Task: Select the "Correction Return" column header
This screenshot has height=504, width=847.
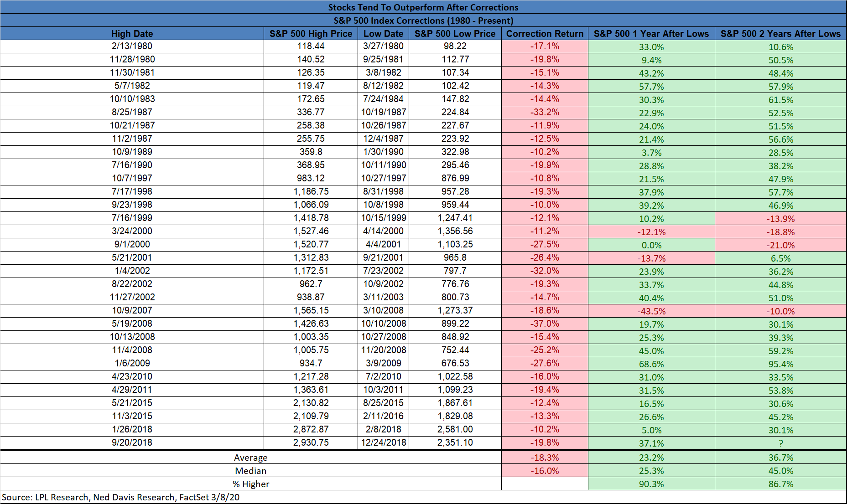Action: click(x=545, y=34)
